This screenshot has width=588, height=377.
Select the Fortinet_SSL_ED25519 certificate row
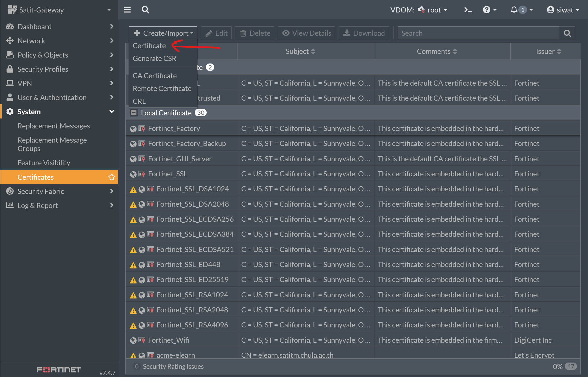click(353, 280)
